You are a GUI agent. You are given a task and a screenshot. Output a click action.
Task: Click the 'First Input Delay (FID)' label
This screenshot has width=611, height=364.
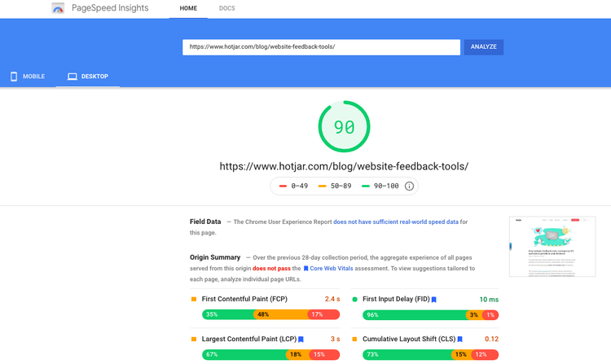(396, 299)
